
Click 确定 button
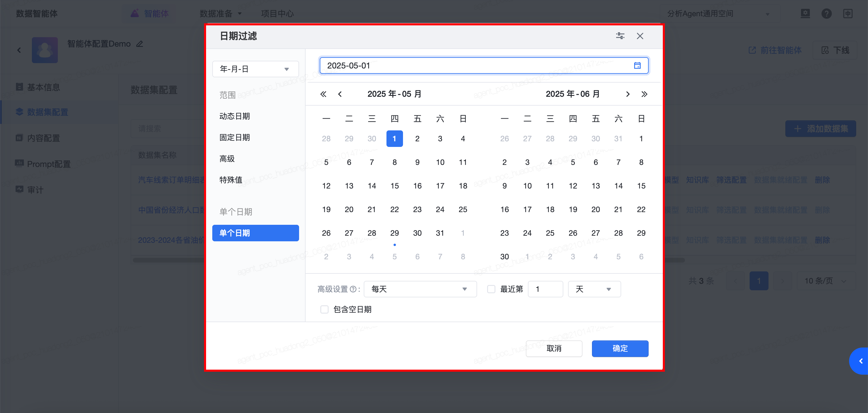620,349
